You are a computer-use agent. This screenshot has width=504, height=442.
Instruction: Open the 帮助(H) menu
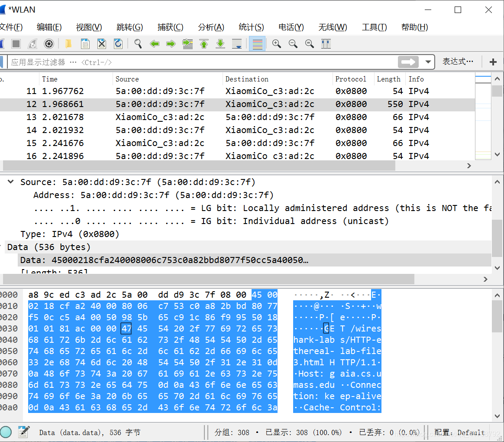415,27
